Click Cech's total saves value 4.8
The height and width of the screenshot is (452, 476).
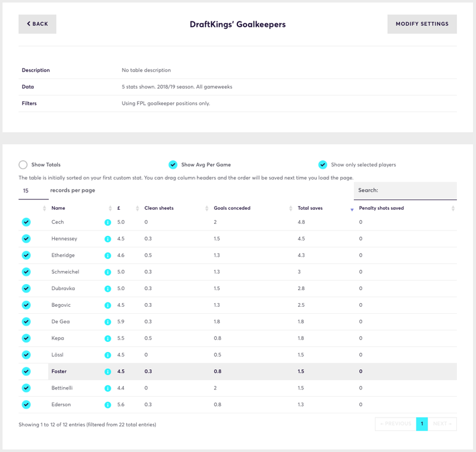[301, 222]
